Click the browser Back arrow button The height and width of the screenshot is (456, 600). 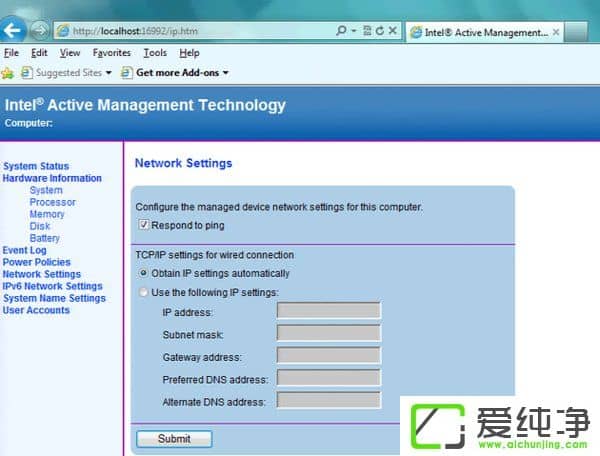coord(13,30)
